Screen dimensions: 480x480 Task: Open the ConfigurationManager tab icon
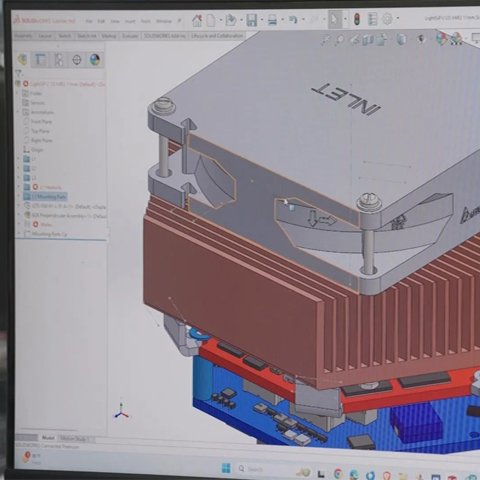coord(59,60)
